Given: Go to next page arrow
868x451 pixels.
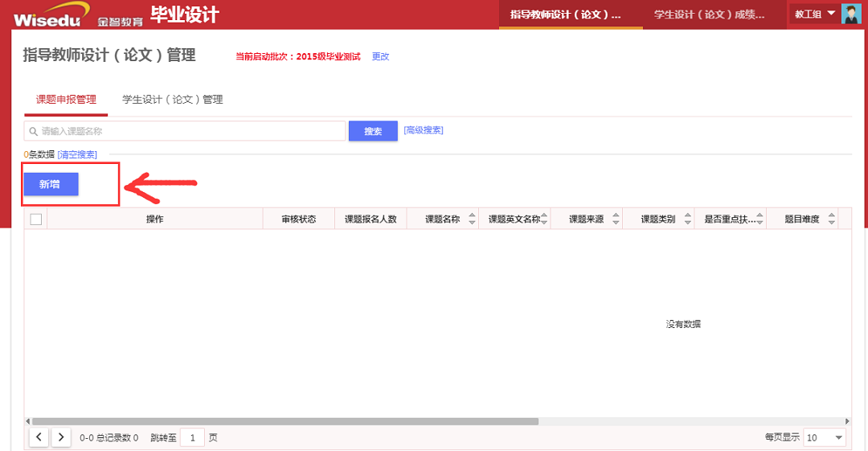Looking at the screenshot, I should tap(61, 437).
